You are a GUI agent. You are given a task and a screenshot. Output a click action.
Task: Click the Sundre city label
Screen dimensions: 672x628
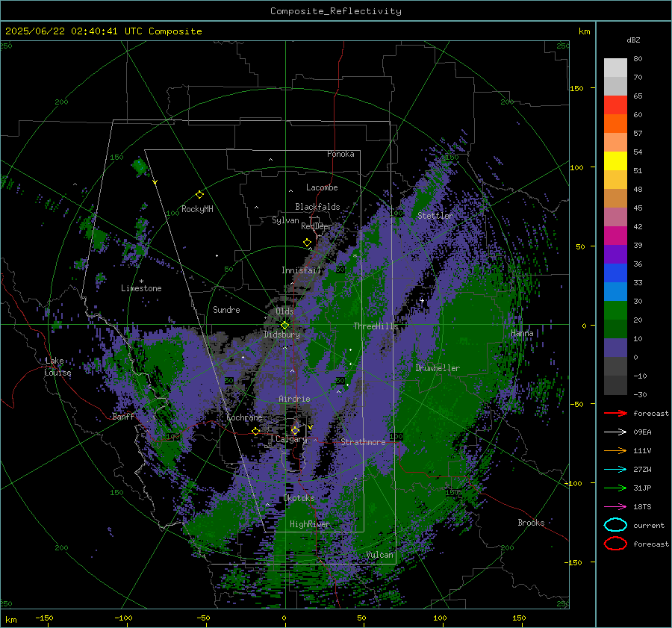pyautogui.click(x=226, y=309)
